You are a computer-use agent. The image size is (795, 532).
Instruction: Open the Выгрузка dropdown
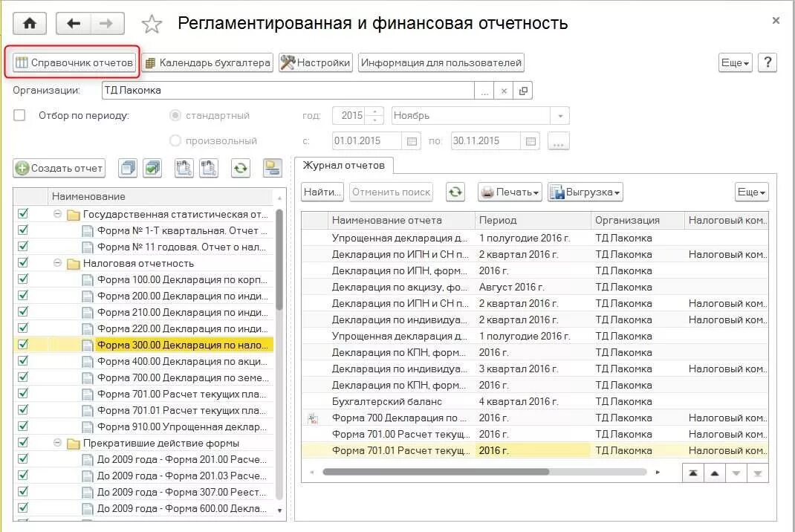(x=585, y=192)
